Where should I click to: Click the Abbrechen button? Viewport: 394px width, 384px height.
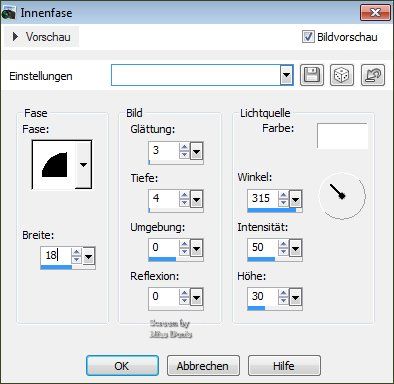[x=203, y=366]
